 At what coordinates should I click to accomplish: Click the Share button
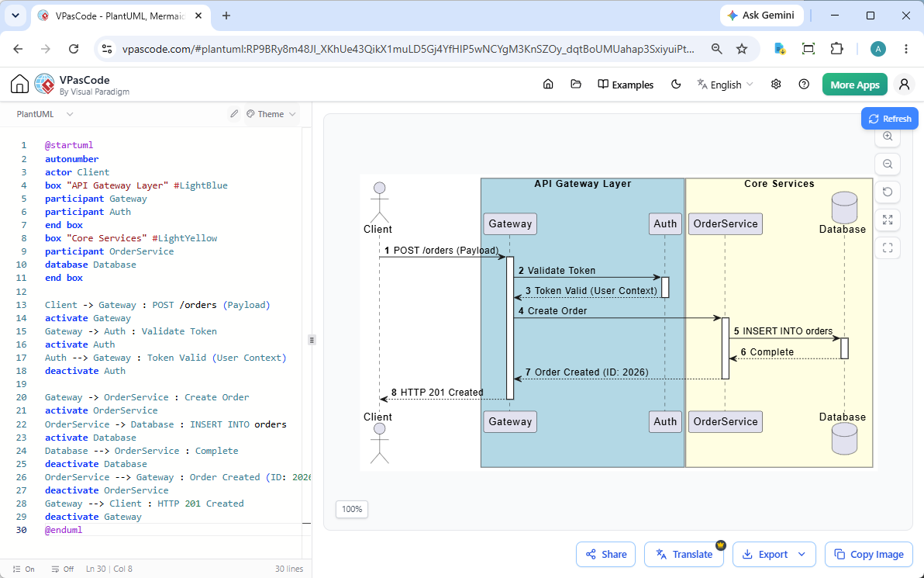(x=605, y=555)
